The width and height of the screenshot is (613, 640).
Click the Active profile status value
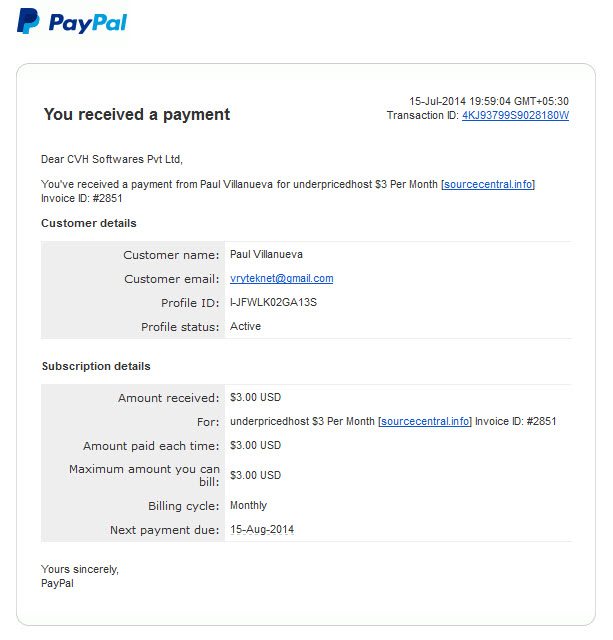click(245, 326)
